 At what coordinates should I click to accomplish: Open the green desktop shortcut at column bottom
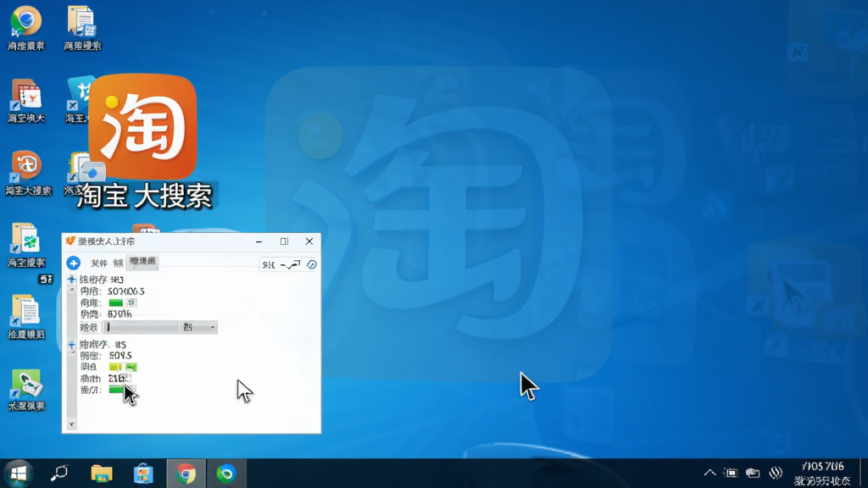(x=25, y=390)
